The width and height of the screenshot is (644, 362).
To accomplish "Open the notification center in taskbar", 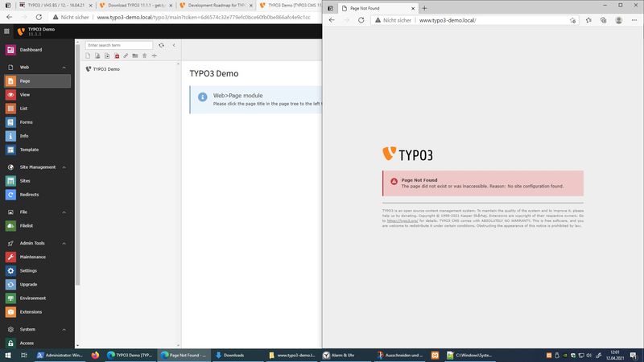I will tap(634, 356).
